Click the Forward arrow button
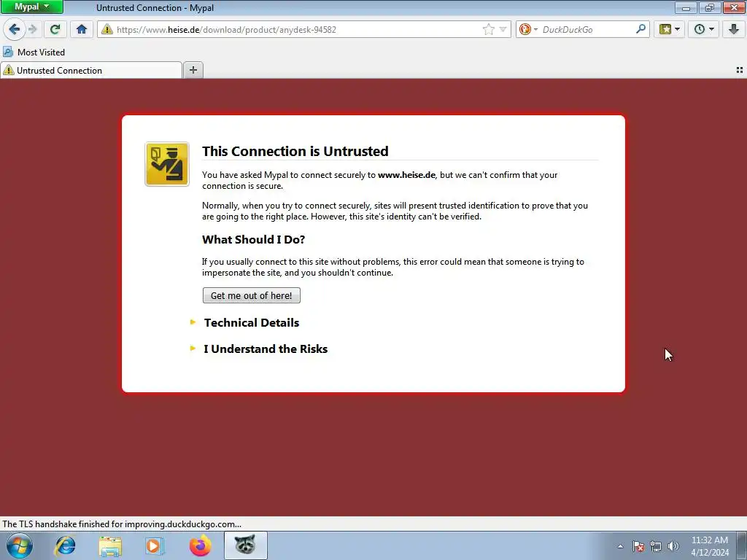 tap(33, 29)
